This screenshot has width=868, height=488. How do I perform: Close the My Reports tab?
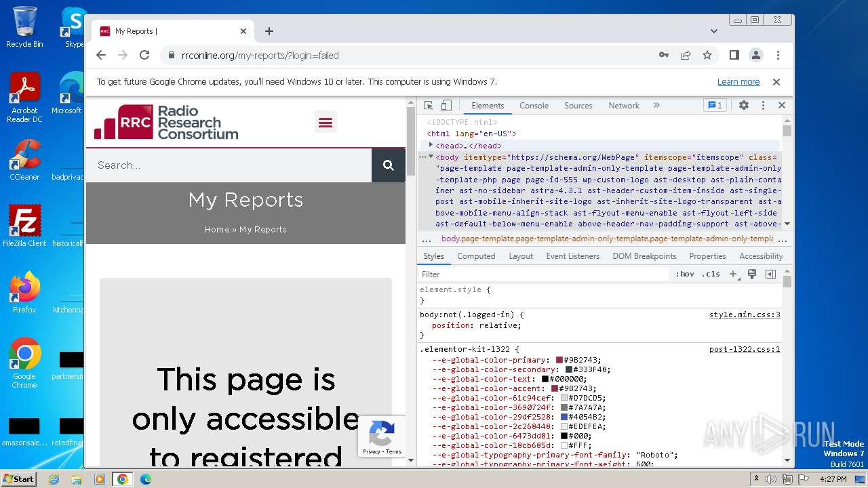[243, 31]
